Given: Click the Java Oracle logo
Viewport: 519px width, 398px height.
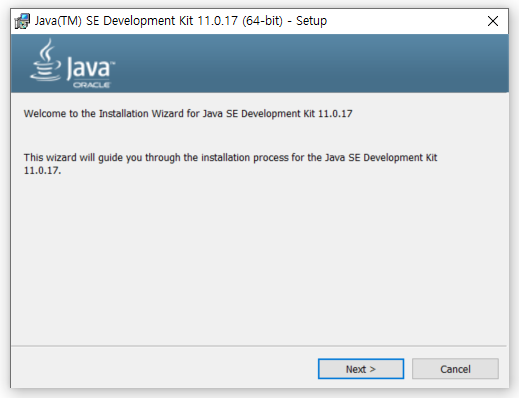Looking at the screenshot, I should point(73,64).
